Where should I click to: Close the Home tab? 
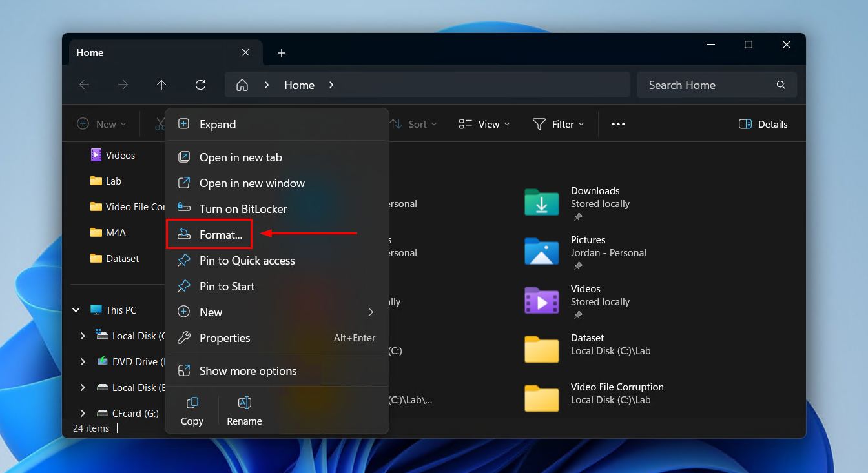coord(245,53)
